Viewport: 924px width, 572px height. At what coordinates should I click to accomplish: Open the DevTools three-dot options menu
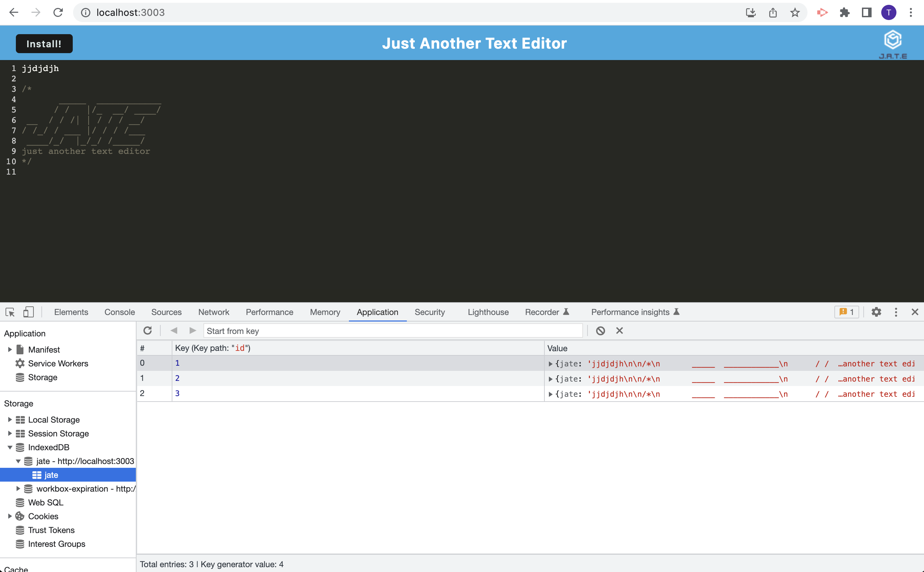click(x=896, y=312)
